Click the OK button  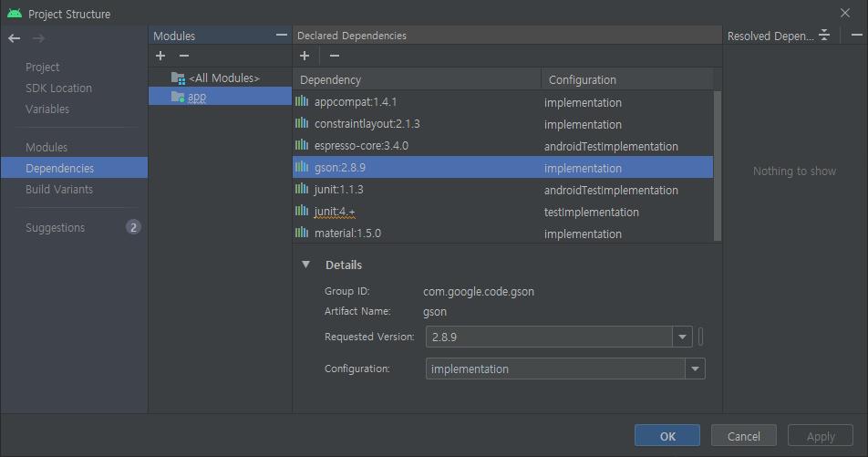667,436
